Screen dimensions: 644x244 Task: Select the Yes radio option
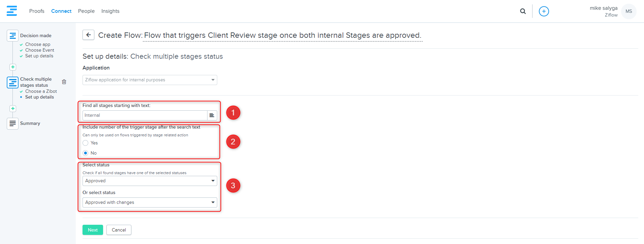click(86, 143)
